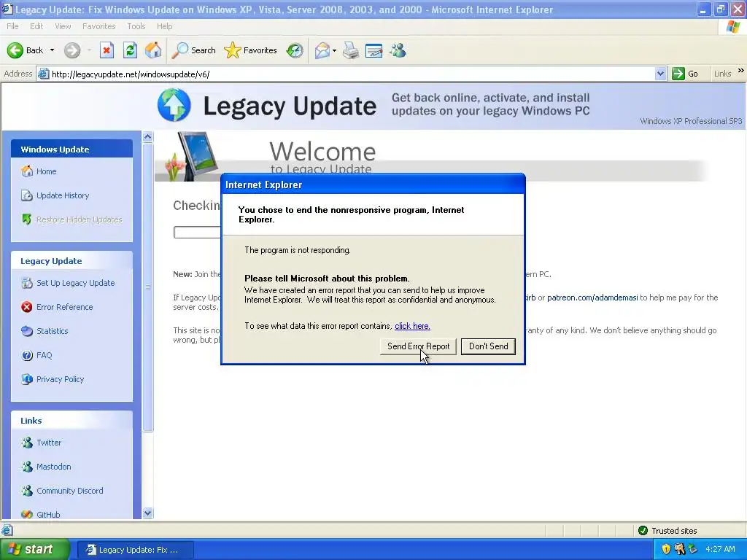
Task: Expand the Mail button dropdown arrow
Action: click(334, 50)
